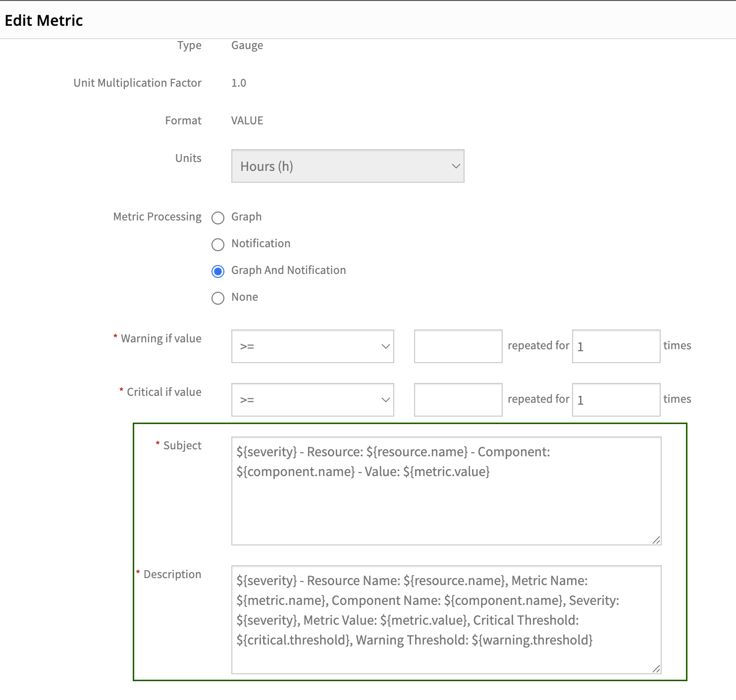Open the Units dropdown showing Hours (h)
The width and height of the screenshot is (736, 700).
click(x=348, y=166)
